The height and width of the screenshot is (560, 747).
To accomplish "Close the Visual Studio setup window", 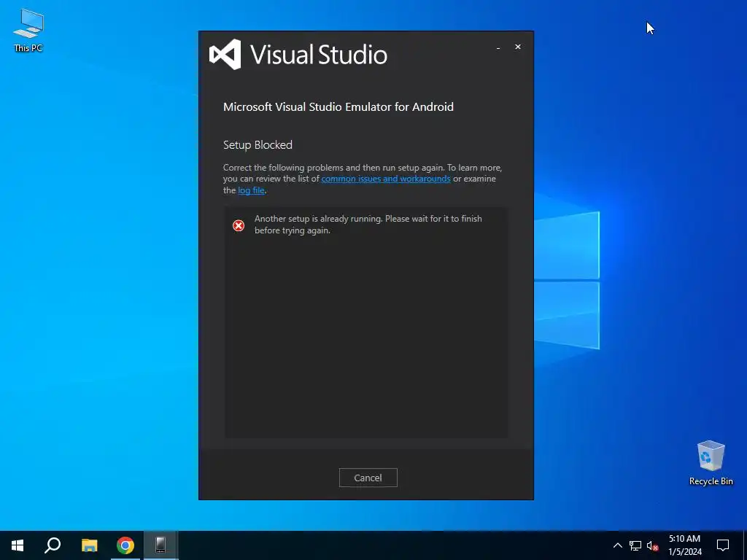I will 518,47.
